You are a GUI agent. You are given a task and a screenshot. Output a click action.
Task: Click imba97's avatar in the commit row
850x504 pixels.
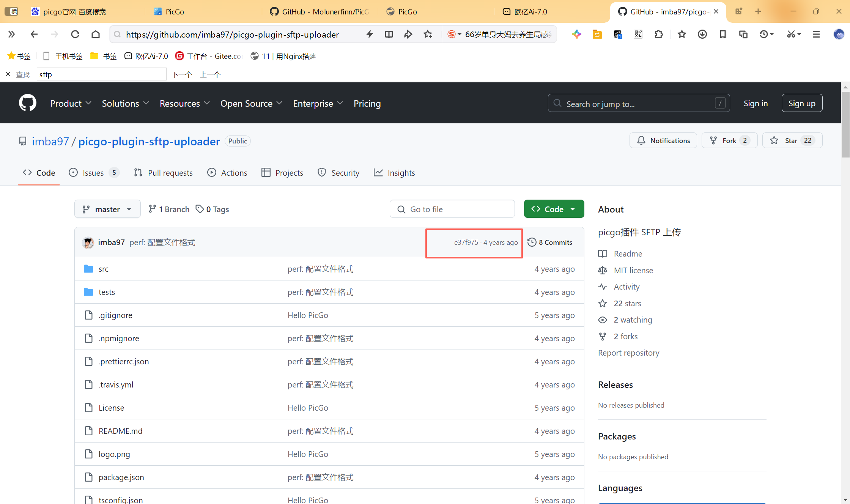click(88, 243)
